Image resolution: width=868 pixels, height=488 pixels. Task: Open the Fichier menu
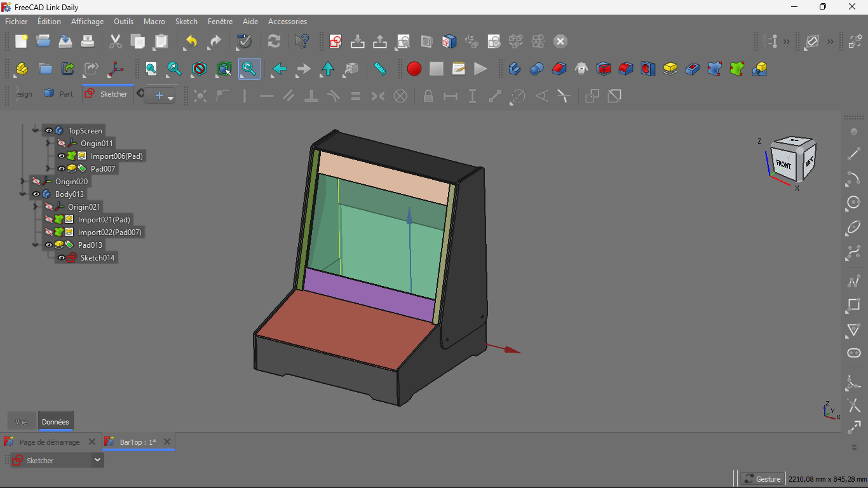pyautogui.click(x=17, y=22)
